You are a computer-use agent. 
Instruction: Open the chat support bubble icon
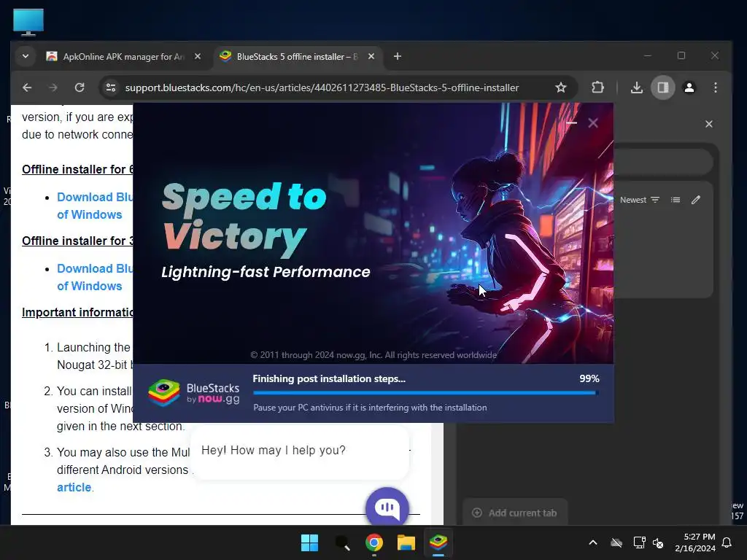387,507
